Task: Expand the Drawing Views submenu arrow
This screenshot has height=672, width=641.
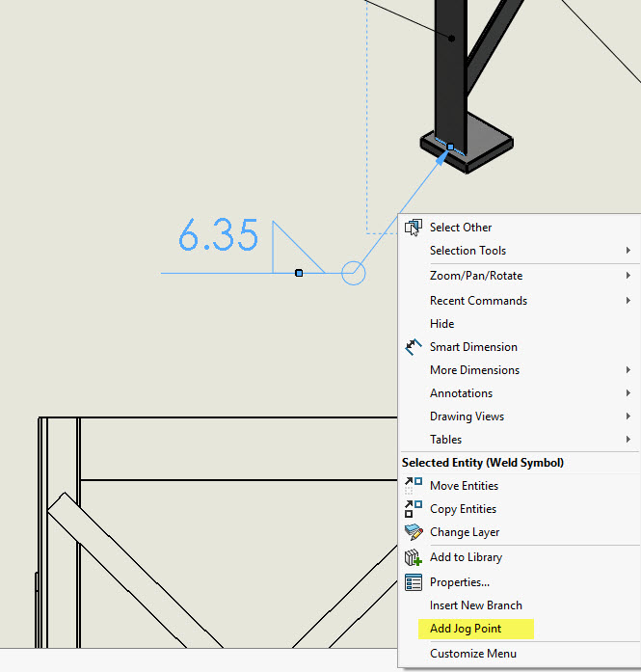Action: pyautogui.click(x=628, y=417)
